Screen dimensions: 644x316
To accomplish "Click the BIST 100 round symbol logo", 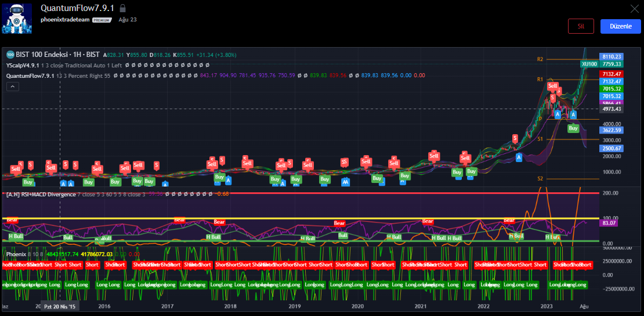I will pyautogui.click(x=10, y=54).
